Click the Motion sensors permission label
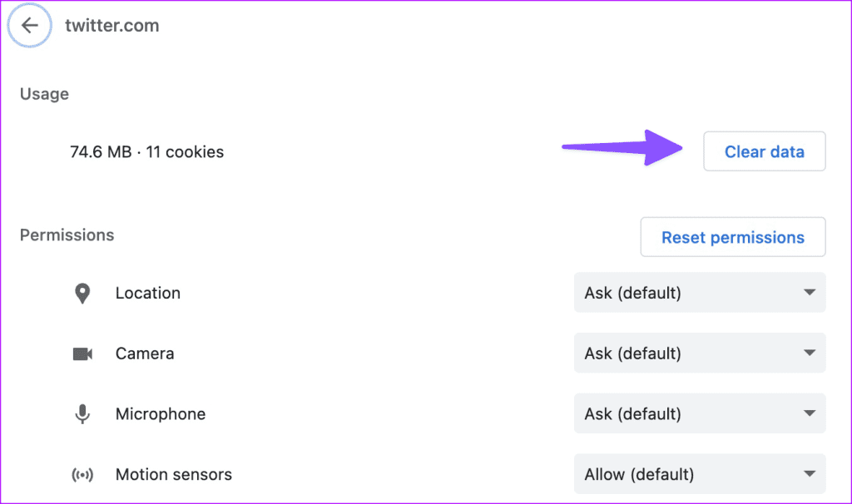Viewport: 852px width, 504px height. [174, 475]
